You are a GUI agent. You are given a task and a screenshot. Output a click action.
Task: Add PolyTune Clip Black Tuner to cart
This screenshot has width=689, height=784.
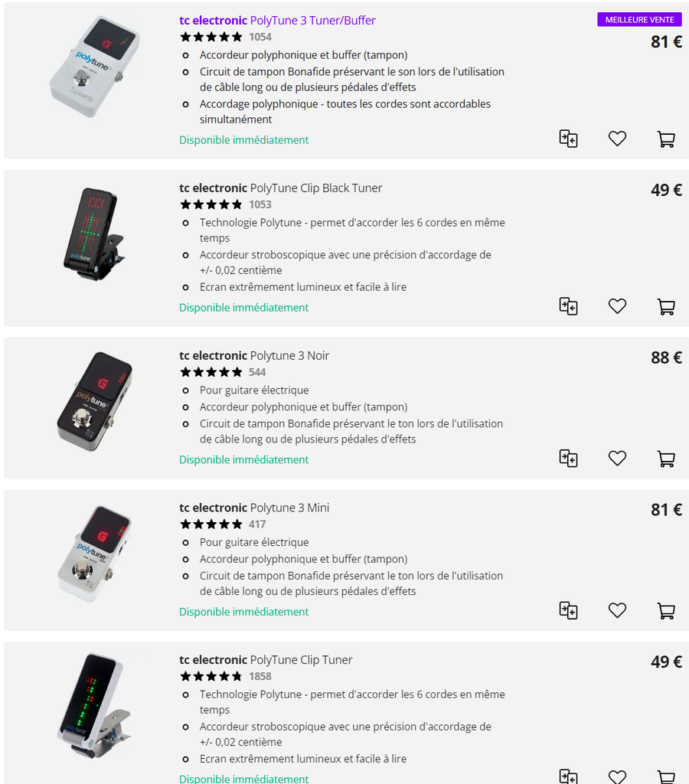pos(666,306)
